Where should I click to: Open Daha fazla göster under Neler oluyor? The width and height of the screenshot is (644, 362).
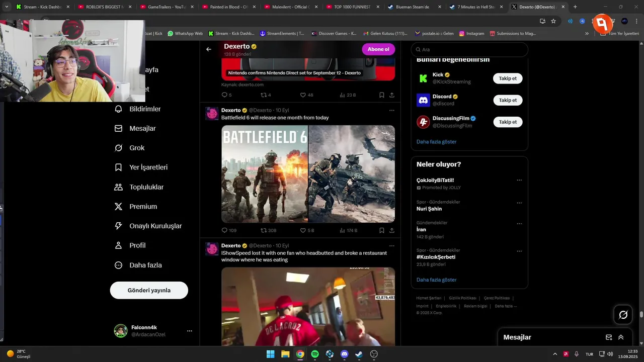436,280
